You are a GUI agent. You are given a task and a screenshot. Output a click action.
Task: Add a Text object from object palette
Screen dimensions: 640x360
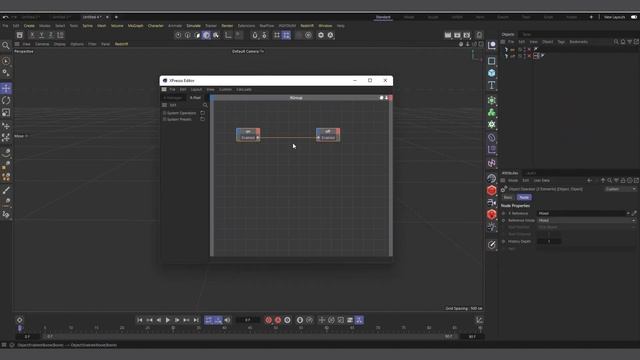coord(491,85)
